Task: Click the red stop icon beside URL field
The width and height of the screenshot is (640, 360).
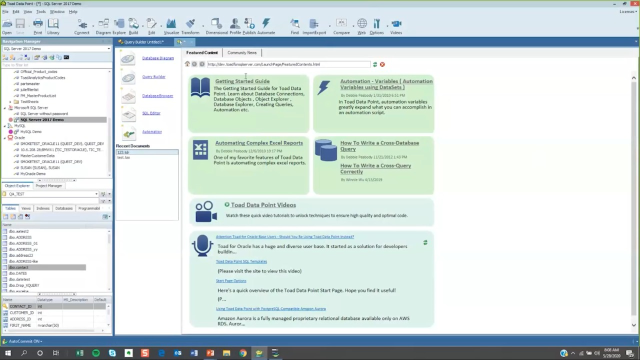Action: coord(382,64)
